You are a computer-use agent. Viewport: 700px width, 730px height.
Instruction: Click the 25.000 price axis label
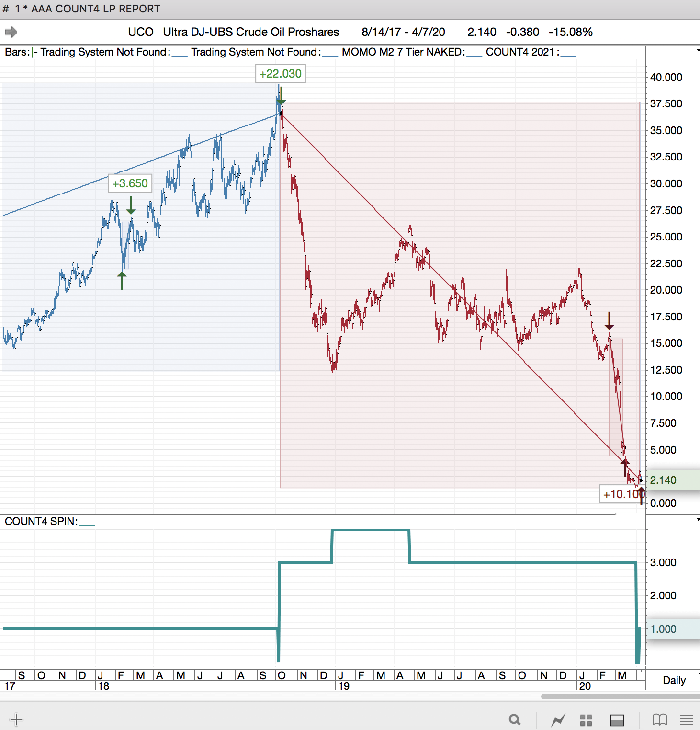click(666, 237)
